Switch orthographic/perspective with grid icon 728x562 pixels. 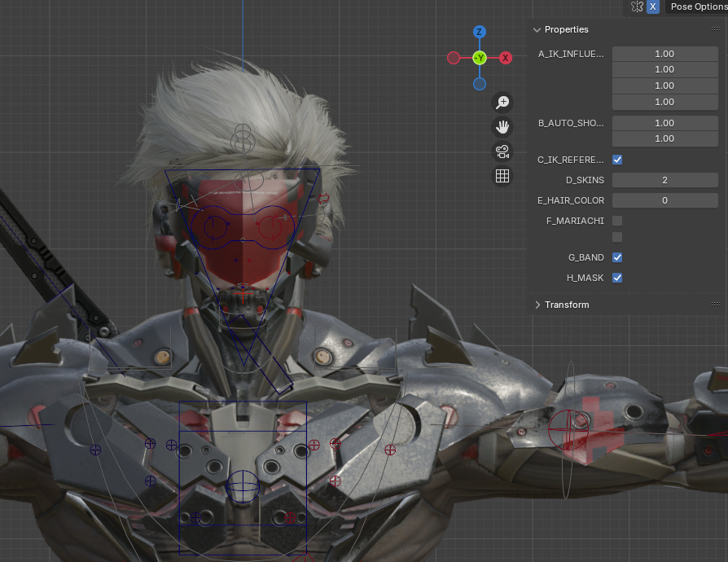tap(502, 176)
